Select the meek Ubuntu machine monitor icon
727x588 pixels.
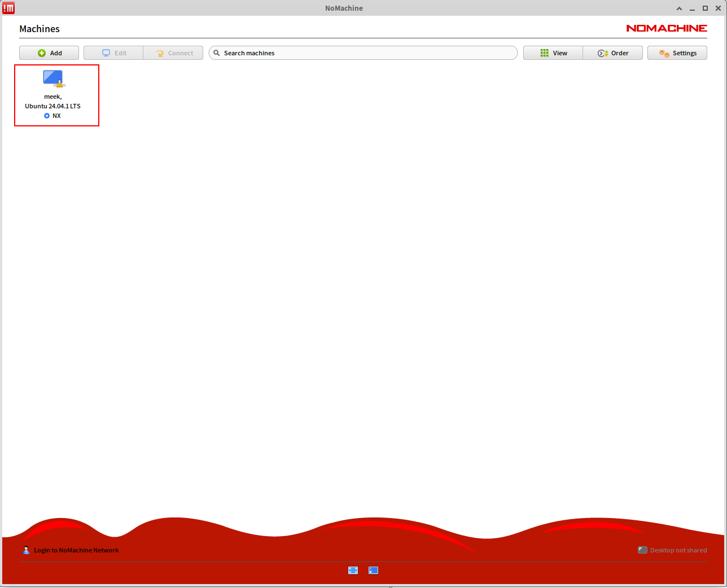tap(54, 78)
